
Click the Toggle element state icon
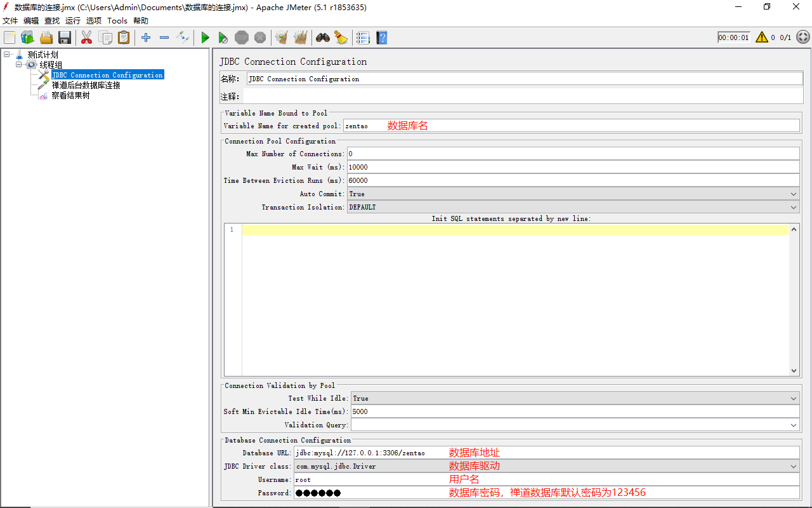[x=183, y=37]
